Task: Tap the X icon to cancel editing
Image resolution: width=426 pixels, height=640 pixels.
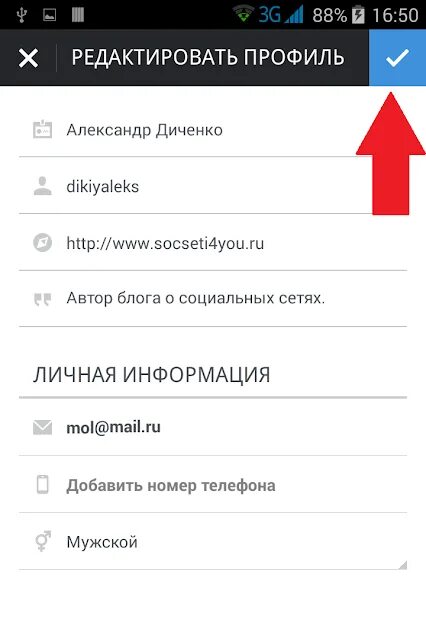Action: 28,58
